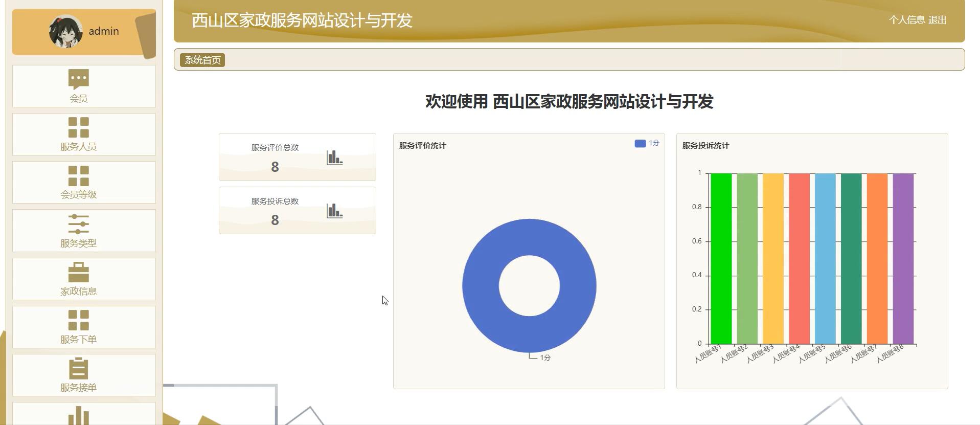Click the bright green bar for 人员账号1

coord(721,259)
